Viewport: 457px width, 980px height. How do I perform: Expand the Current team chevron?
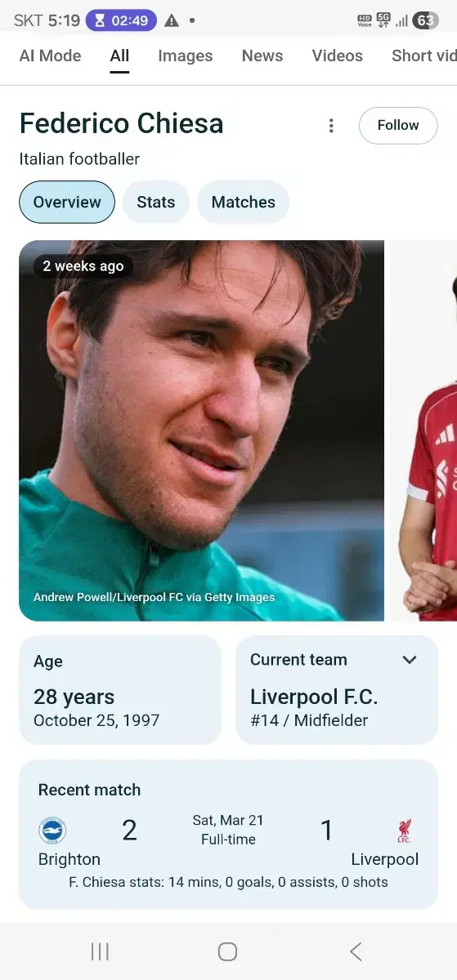pyautogui.click(x=410, y=660)
